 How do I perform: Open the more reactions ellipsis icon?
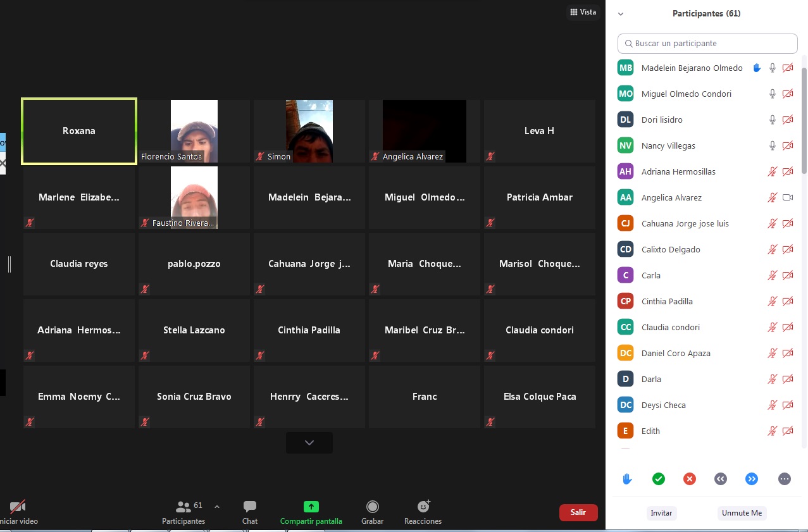pos(785,479)
